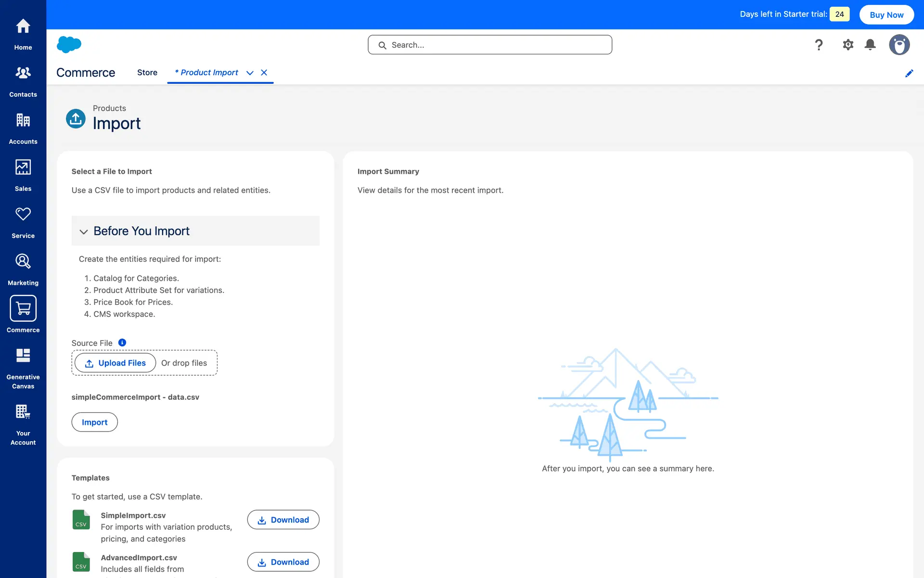Close the Product Import tab
Screen dimensions: 924x578
(x=264, y=73)
